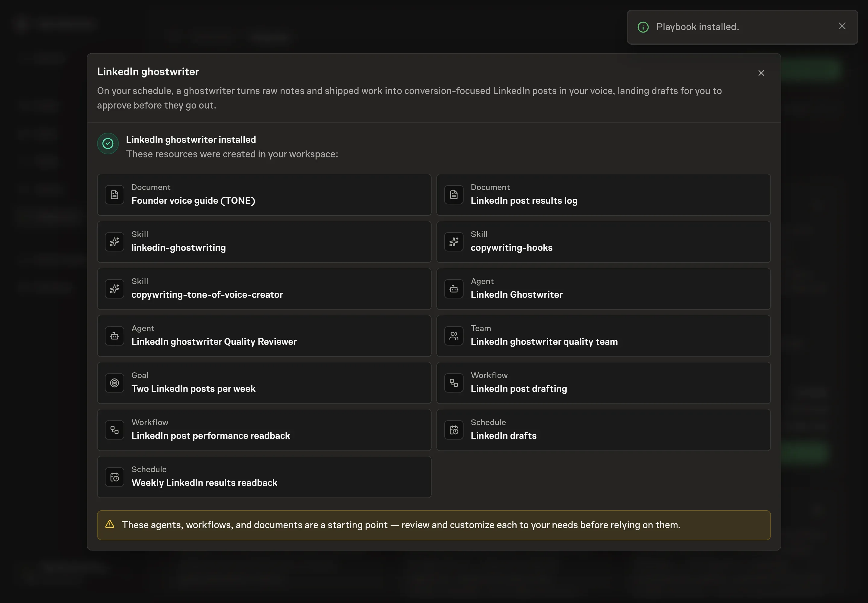Click sparkle icon for copywriting-hooks skill

tap(454, 242)
